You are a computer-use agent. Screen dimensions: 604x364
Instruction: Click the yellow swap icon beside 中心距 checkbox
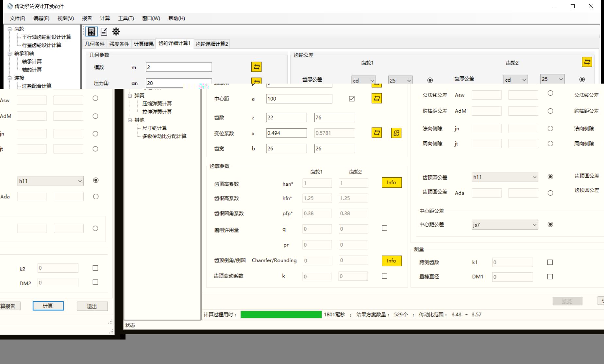(377, 98)
